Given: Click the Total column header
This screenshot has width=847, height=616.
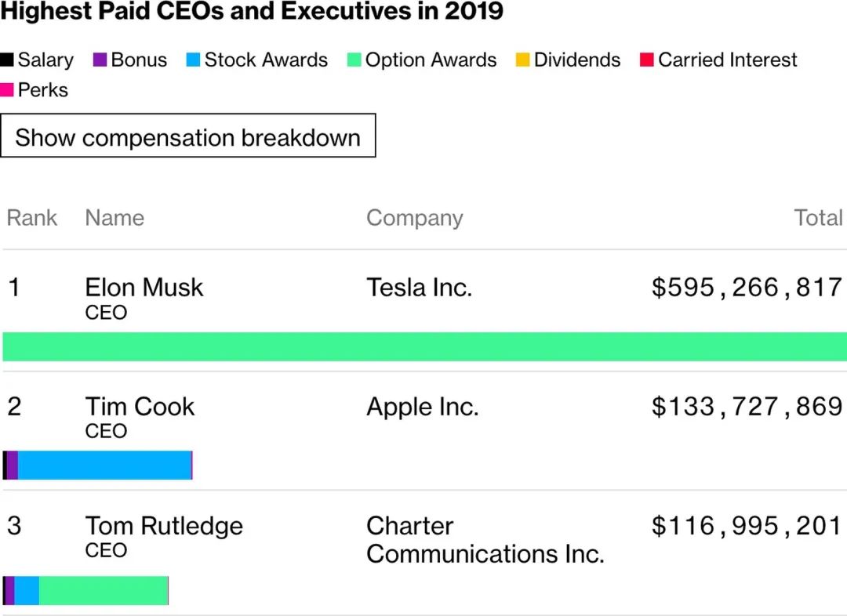Looking at the screenshot, I should (x=818, y=218).
